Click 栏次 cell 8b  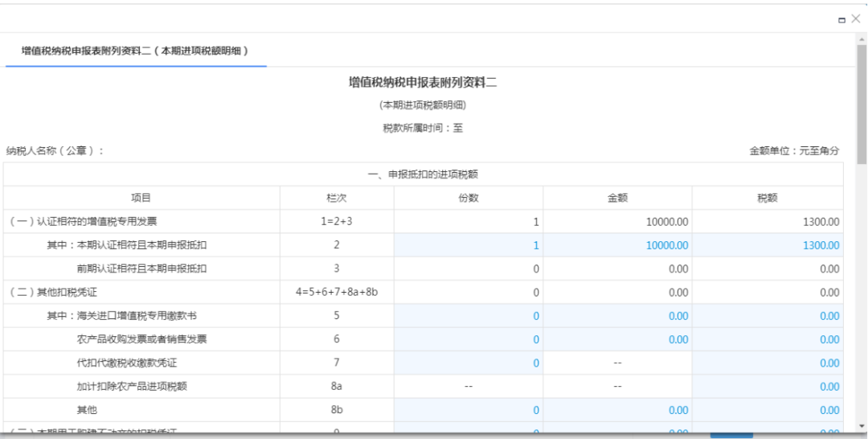click(x=337, y=410)
